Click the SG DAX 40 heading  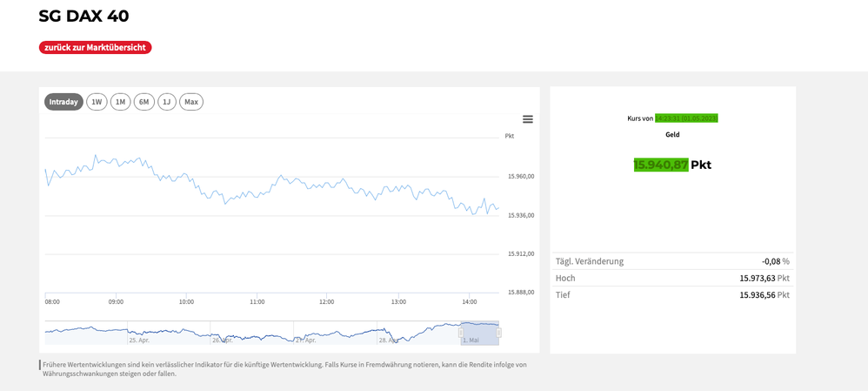tap(84, 16)
